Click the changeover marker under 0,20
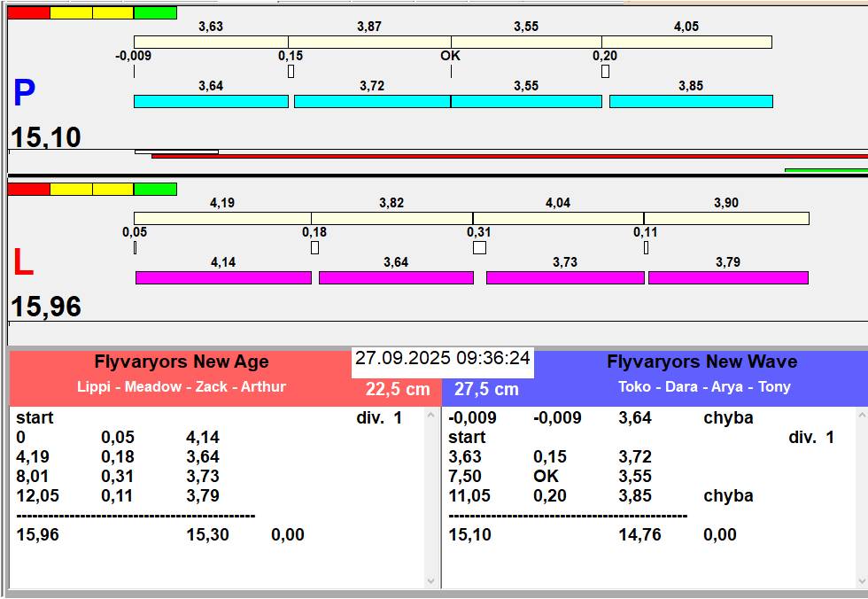The image size is (868, 599). point(605,71)
